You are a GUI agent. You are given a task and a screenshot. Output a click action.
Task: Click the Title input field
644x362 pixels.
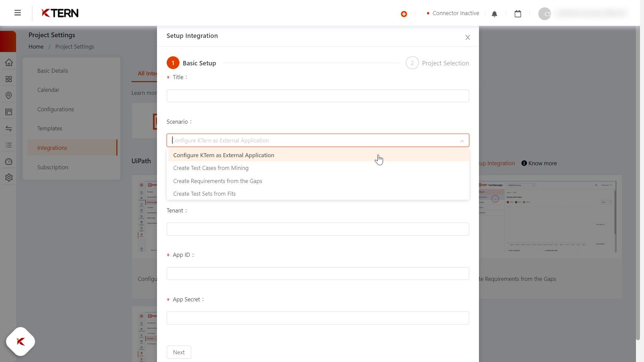point(318,96)
